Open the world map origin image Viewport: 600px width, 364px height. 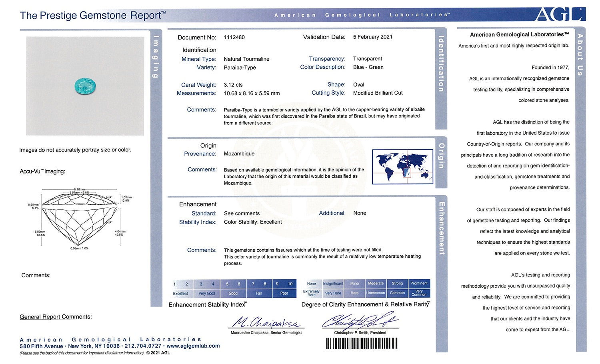pos(402,167)
